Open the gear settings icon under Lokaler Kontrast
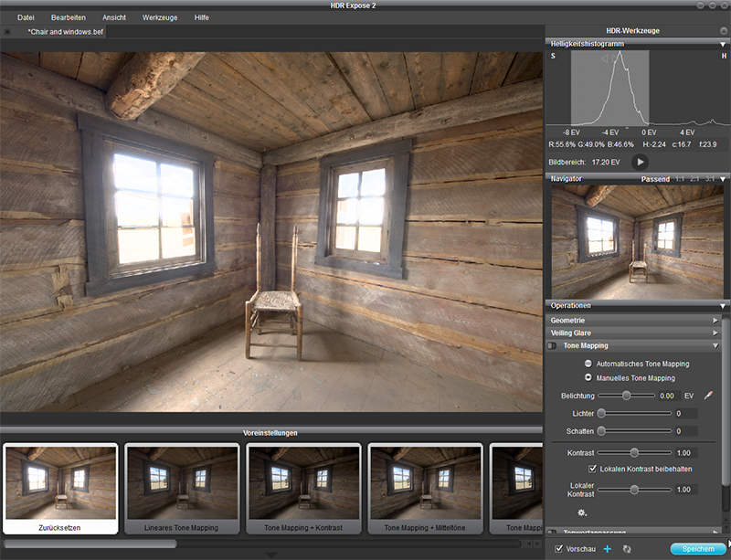 click(581, 512)
